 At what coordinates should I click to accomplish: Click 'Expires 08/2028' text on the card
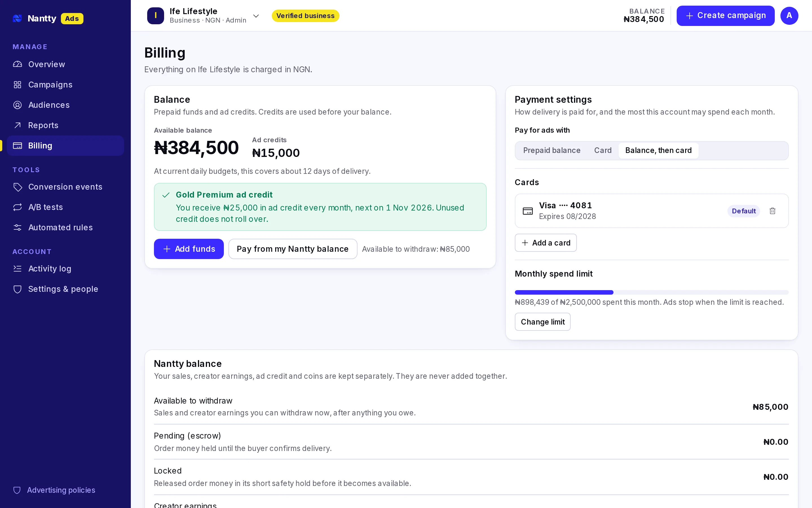(567, 216)
